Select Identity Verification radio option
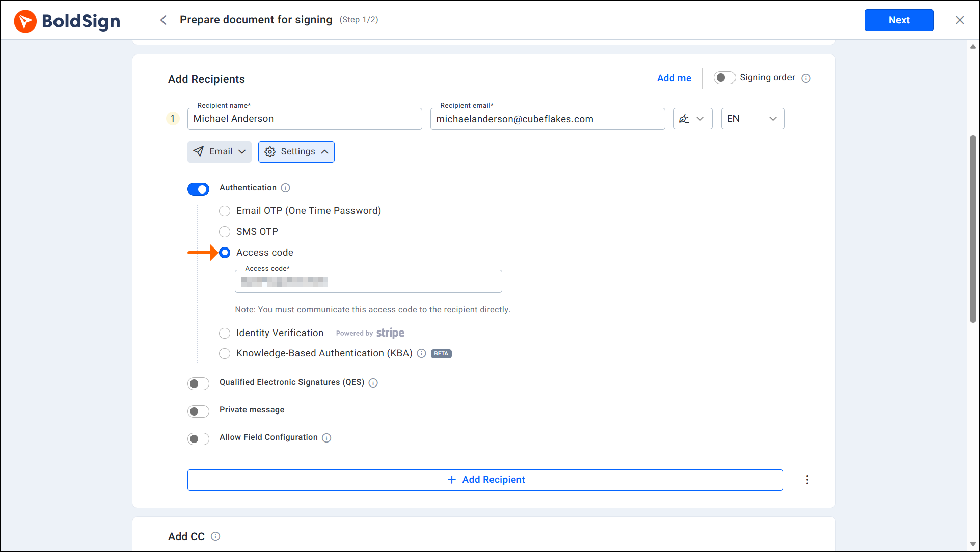The height and width of the screenshot is (552, 980). (x=225, y=333)
